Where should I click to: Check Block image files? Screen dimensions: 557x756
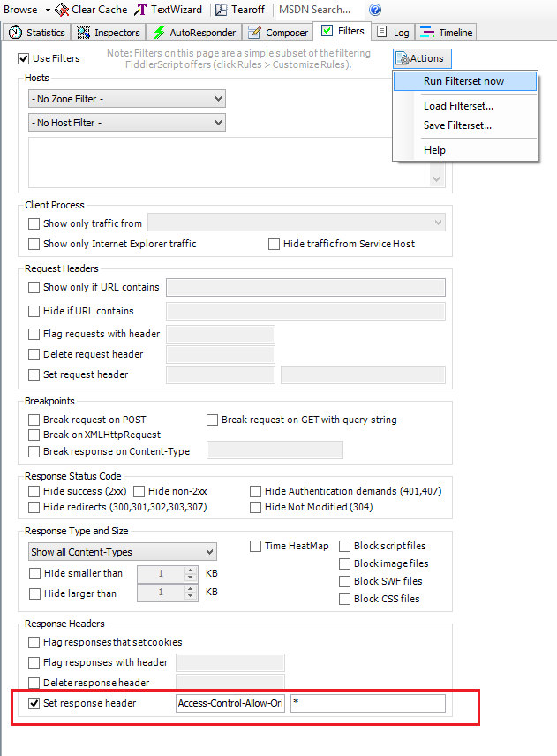pos(344,564)
